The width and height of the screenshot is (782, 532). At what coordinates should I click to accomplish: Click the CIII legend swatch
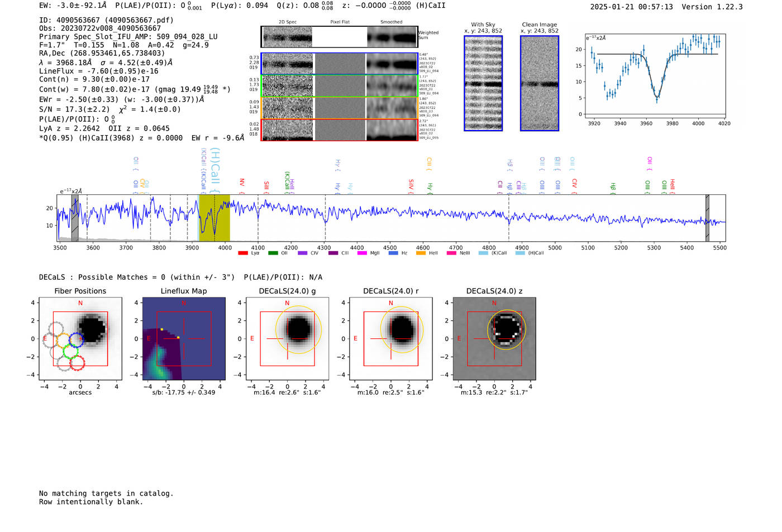point(333,253)
